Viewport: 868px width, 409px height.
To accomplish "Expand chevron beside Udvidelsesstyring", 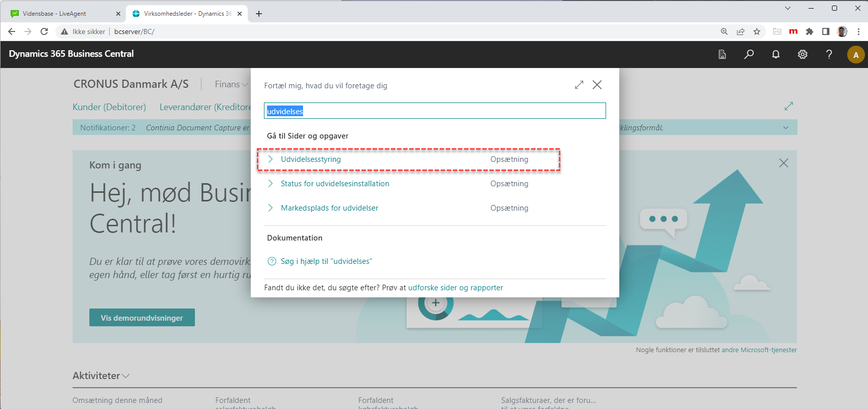I will click(x=271, y=159).
